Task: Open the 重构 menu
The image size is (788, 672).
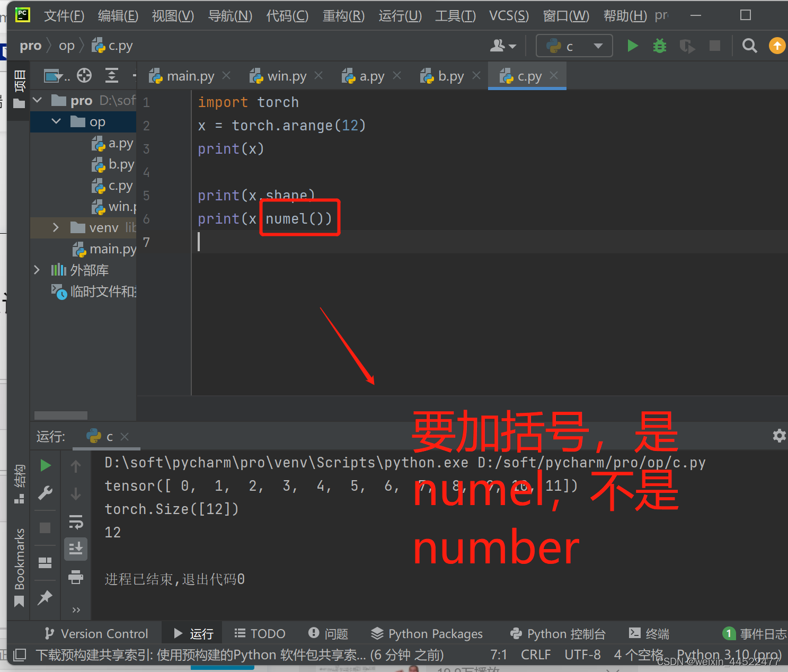Action: point(343,16)
